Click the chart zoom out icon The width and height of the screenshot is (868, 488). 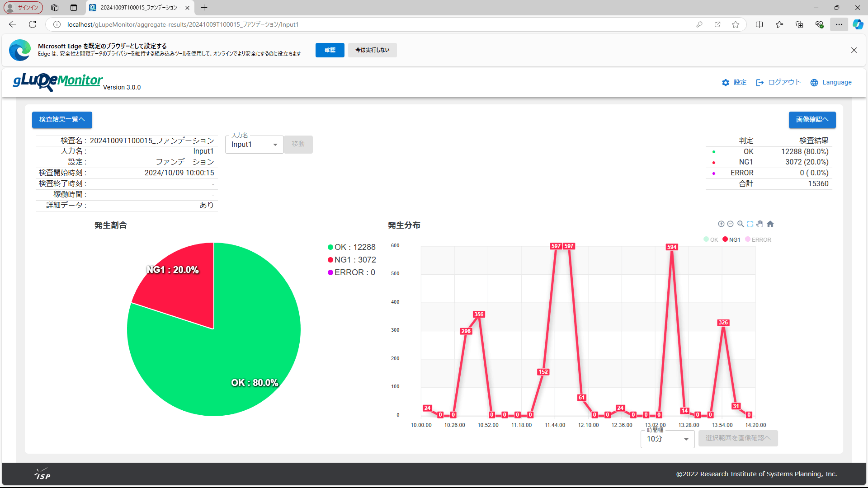(x=730, y=224)
